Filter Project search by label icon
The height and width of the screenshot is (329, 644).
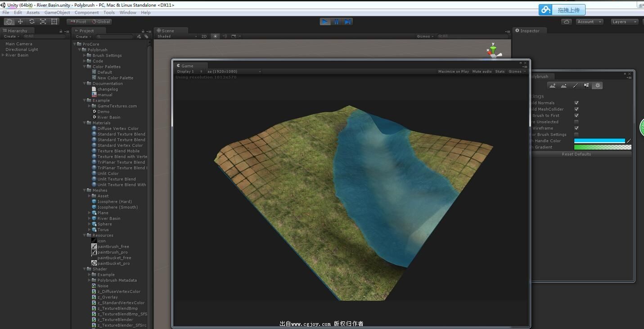click(x=146, y=36)
